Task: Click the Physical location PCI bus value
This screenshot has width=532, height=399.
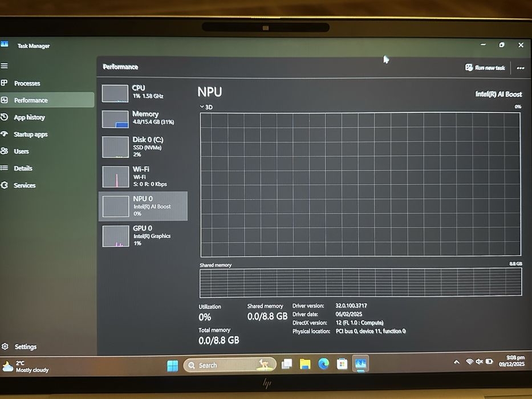Action: 371,331
